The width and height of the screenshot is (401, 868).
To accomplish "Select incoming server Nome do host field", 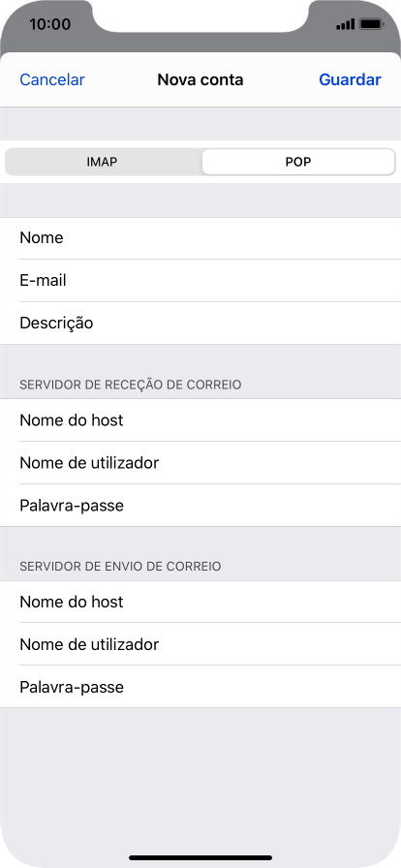I will point(200,420).
